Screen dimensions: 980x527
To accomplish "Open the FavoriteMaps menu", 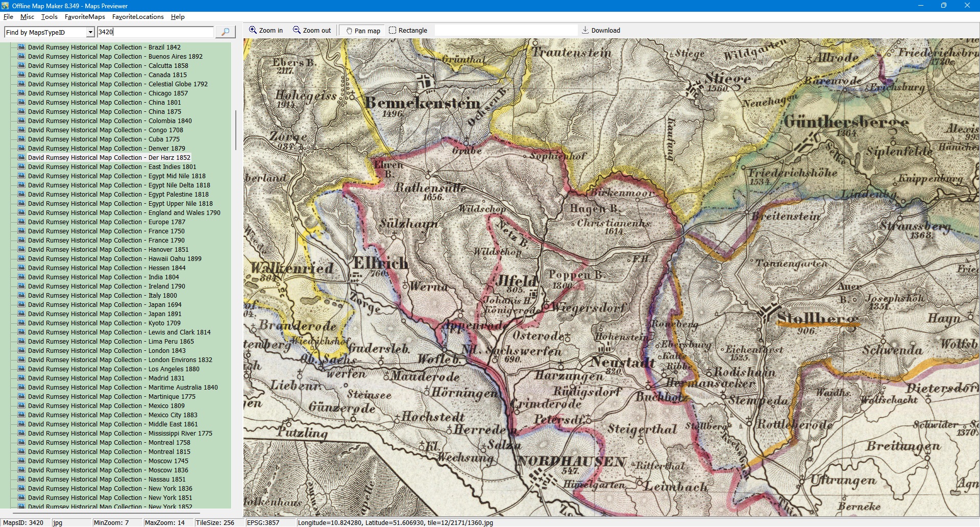I will pos(85,17).
